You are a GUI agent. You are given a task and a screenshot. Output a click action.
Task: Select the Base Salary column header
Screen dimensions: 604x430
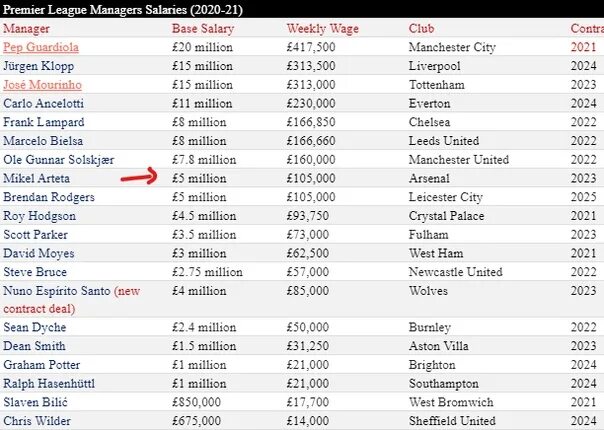203,29
